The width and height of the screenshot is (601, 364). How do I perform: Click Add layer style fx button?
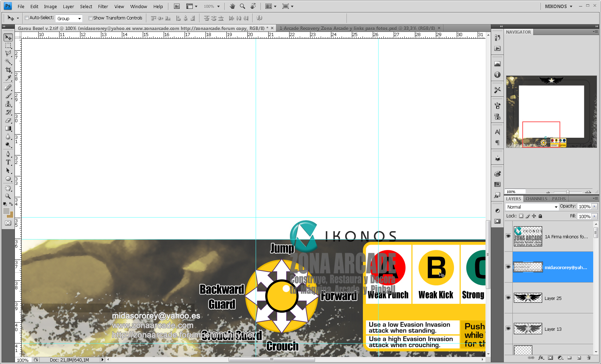click(x=541, y=358)
